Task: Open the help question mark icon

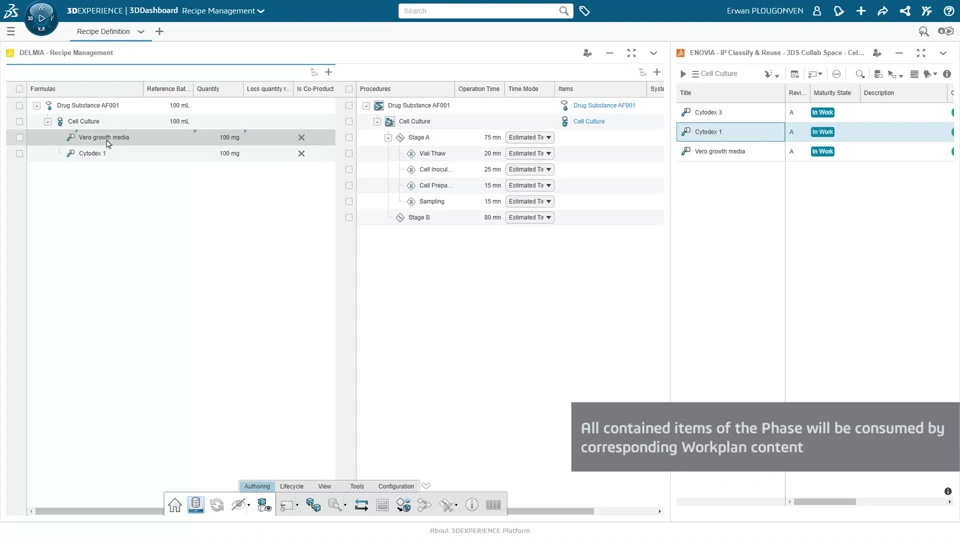Action: 948,10
